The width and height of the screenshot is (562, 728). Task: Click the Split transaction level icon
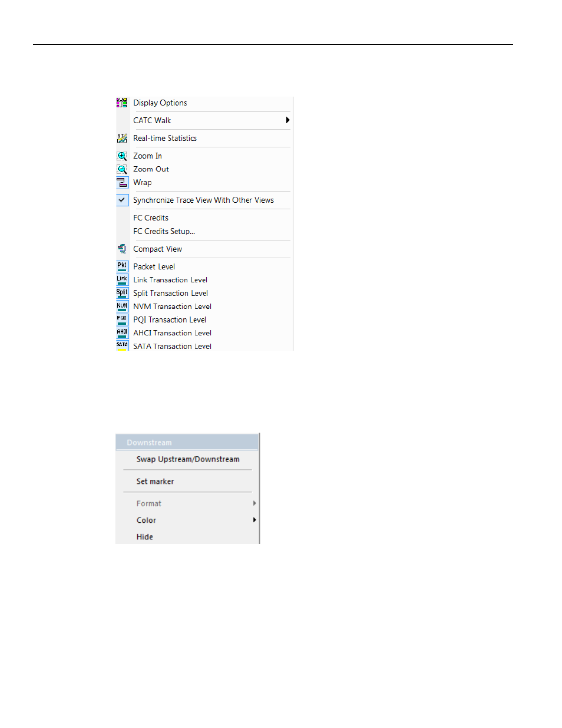click(122, 293)
